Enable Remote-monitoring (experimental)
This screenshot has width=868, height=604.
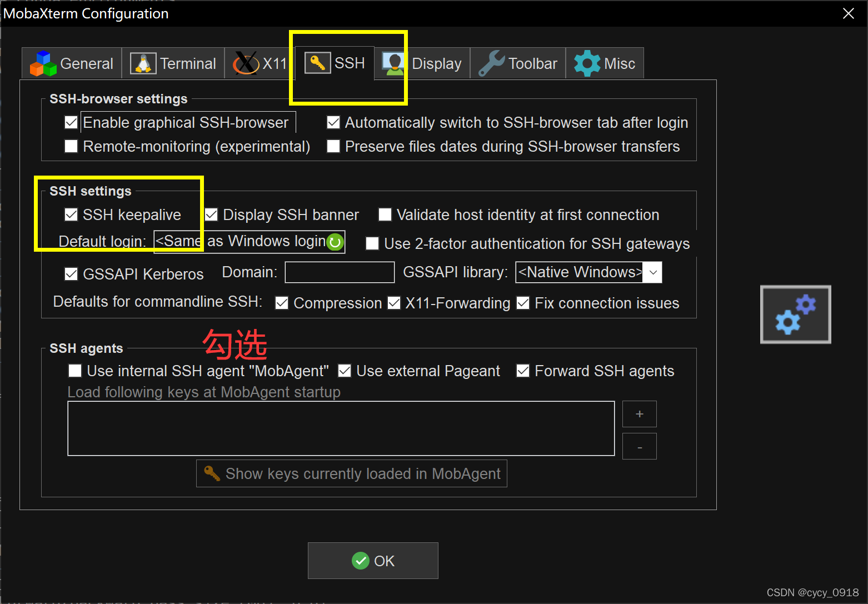tap(71, 146)
